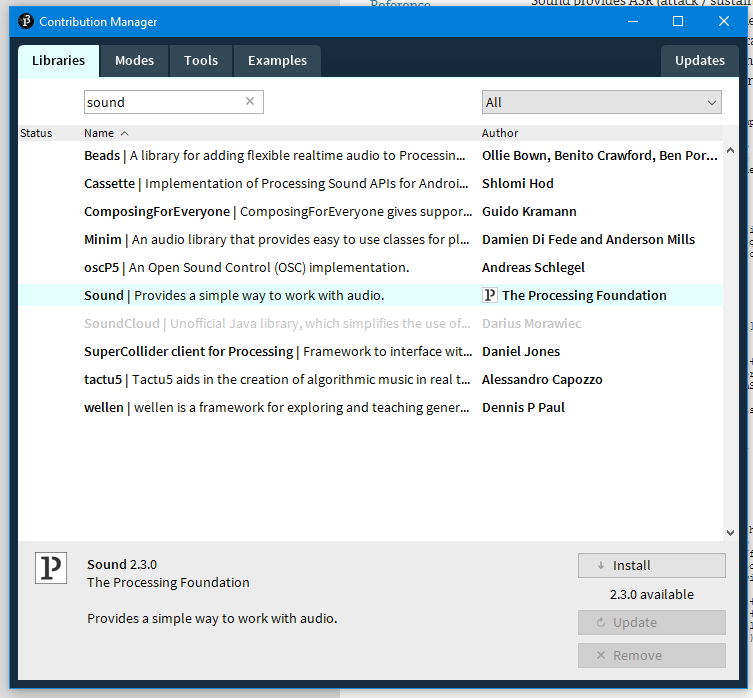
Task: Click author Andreas Schlegel
Action: (533, 267)
